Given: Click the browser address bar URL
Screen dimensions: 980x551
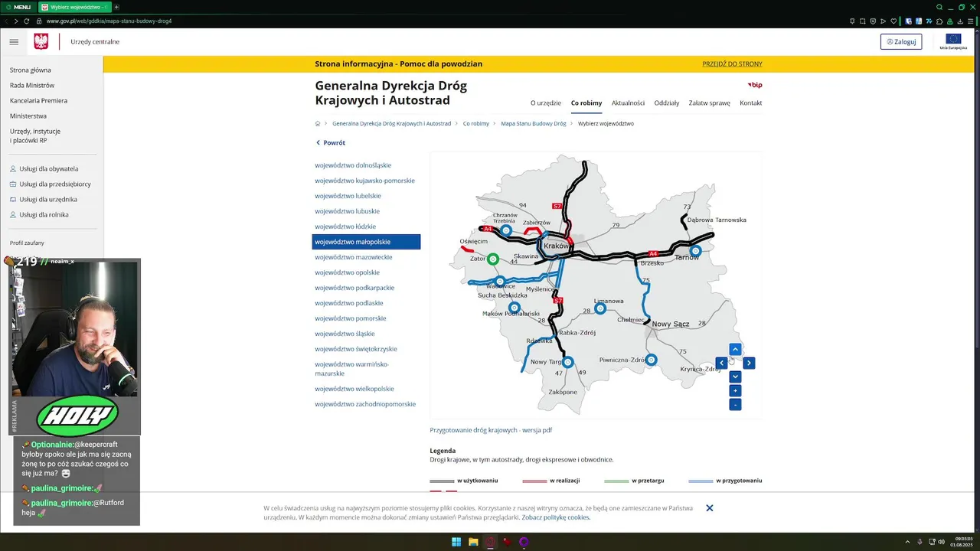Looking at the screenshot, I should pos(109,21).
